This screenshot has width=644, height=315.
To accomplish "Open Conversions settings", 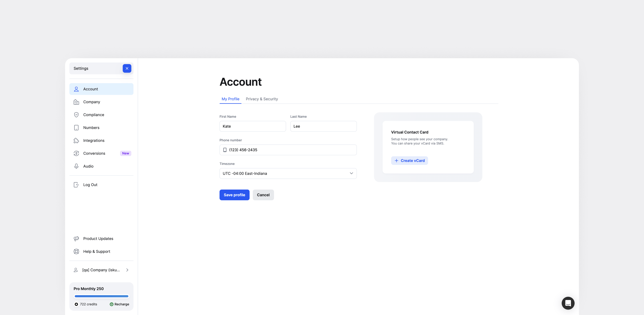I will 101,153.
